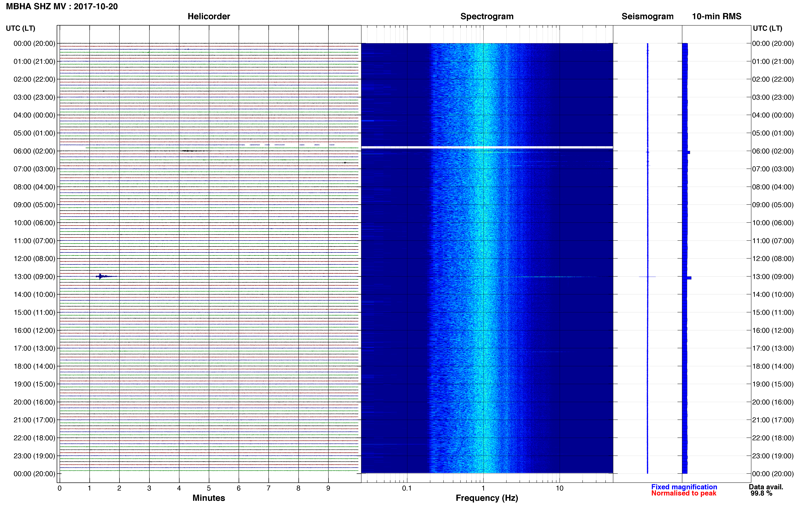Click left time label '07:00 (03:00)'
Image resolution: width=812 pixels, height=508 pixels.
pos(34,169)
